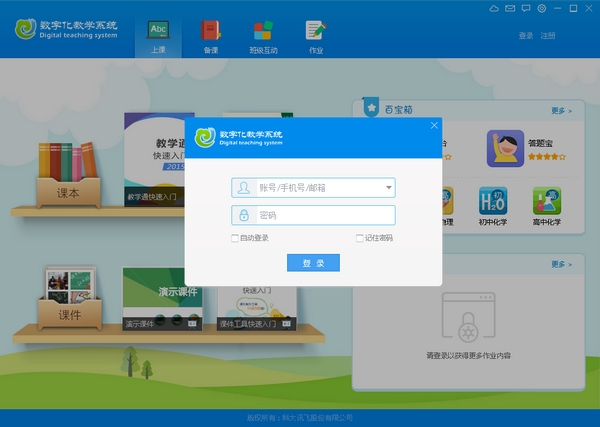
Task: Click the 注册 link in header
Action: click(548, 36)
